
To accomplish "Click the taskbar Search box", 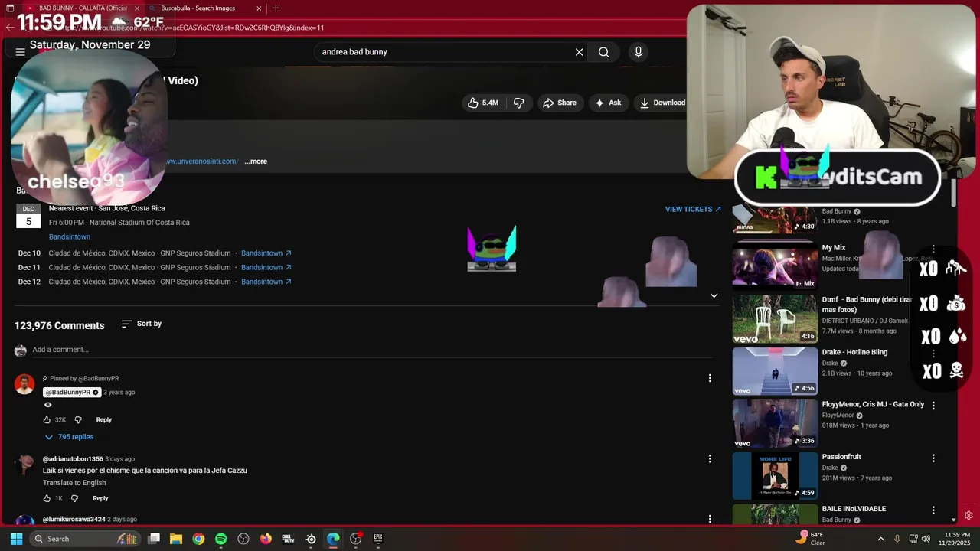I will (x=84, y=539).
